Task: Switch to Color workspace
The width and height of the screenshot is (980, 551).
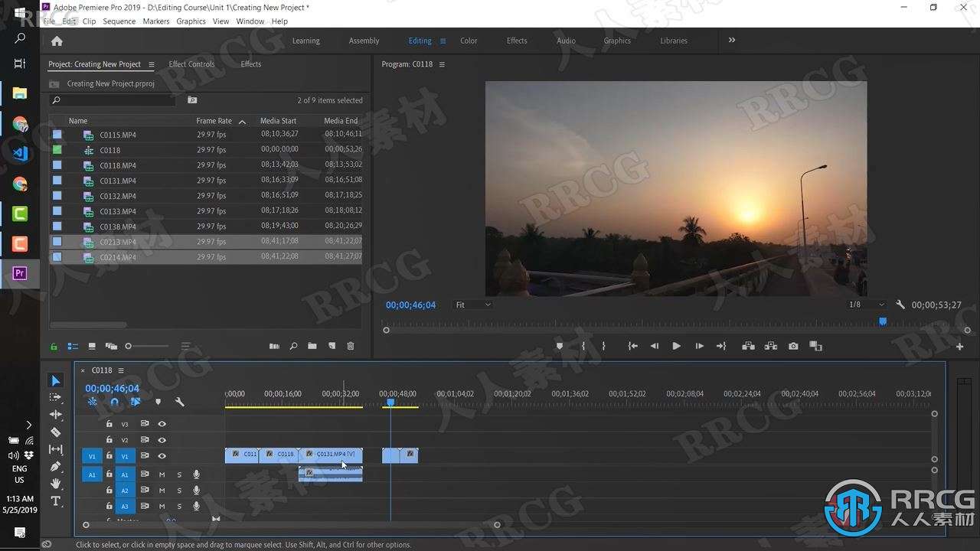Action: tap(469, 41)
